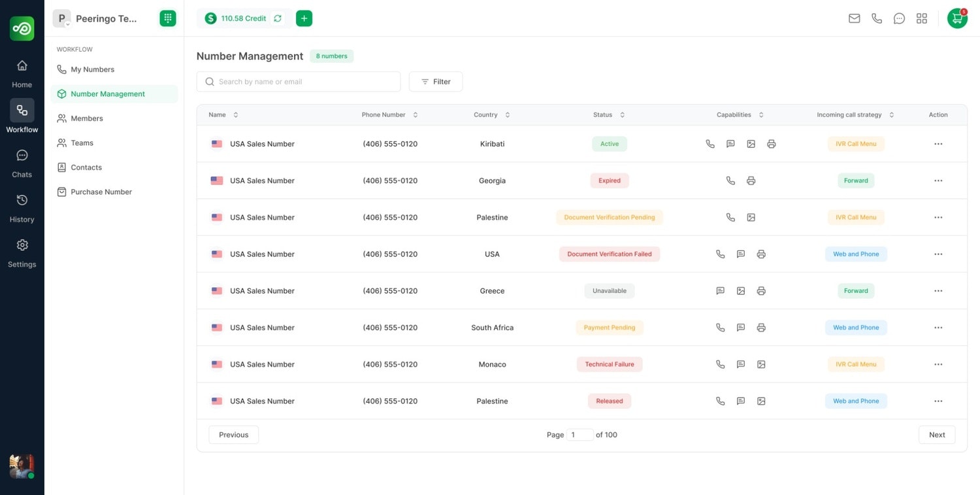Open the phone icon in top bar

click(877, 18)
